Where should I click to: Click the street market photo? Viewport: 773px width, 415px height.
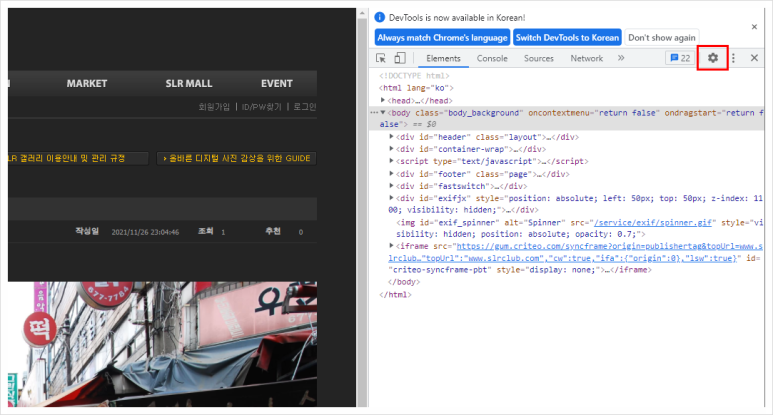(162, 344)
